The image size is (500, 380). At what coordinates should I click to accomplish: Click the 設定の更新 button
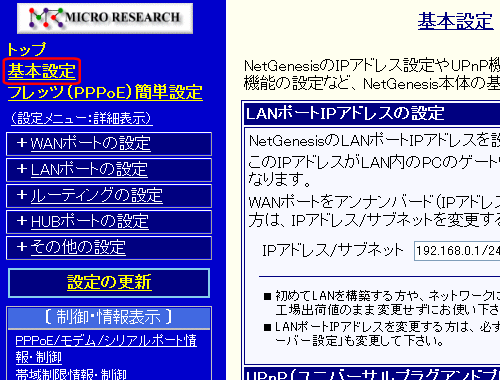tap(109, 283)
